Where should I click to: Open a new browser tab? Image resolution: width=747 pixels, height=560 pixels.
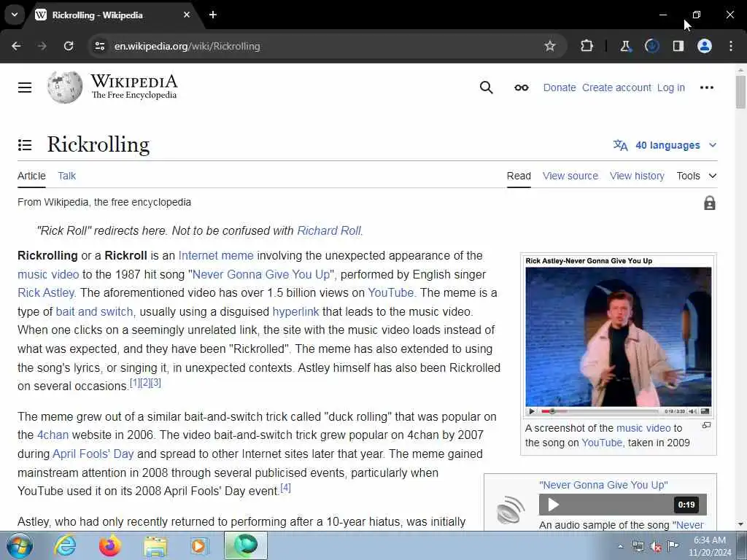(213, 15)
